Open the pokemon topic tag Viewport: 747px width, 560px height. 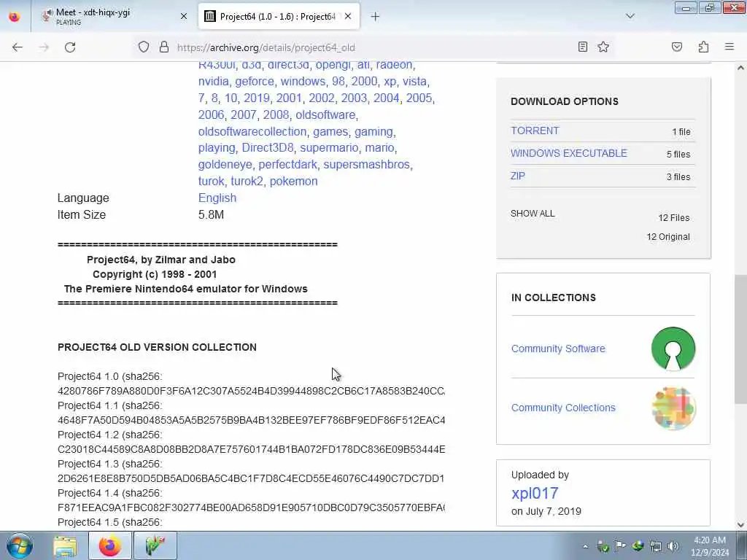click(293, 181)
